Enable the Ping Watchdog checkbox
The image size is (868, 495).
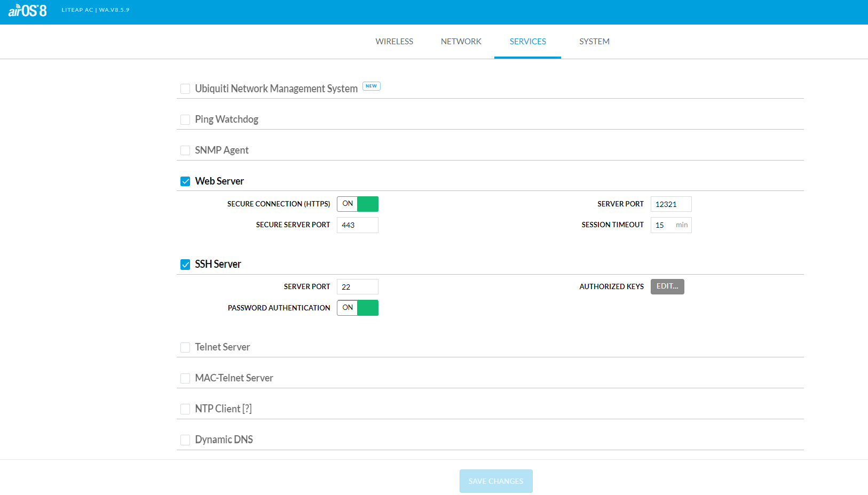pos(185,120)
